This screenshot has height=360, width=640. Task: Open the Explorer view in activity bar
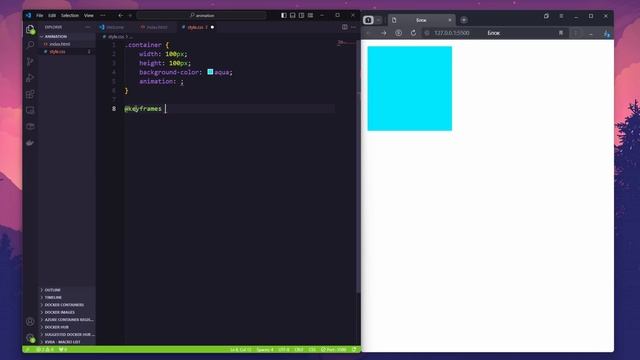[x=30, y=29]
